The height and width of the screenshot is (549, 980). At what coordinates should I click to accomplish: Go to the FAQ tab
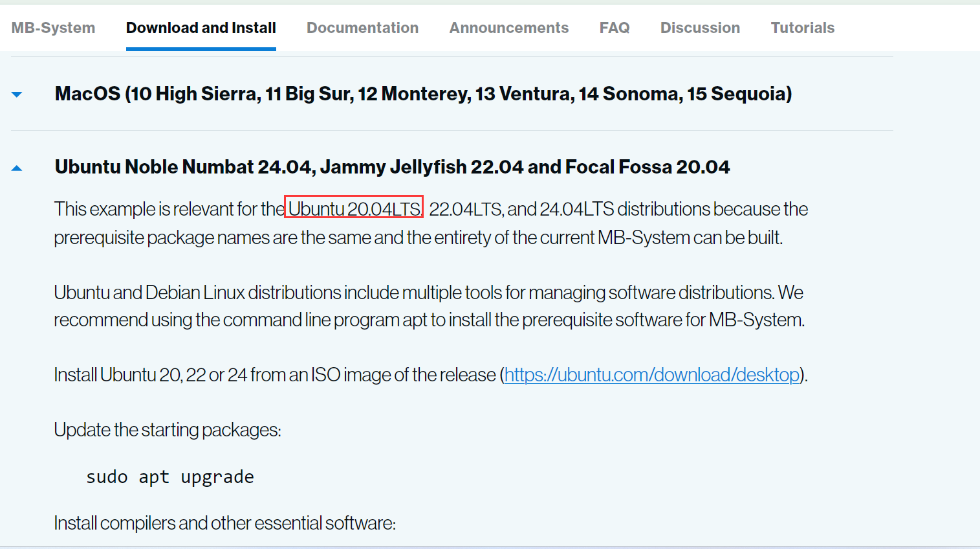pyautogui.click(x=615, y=28)
